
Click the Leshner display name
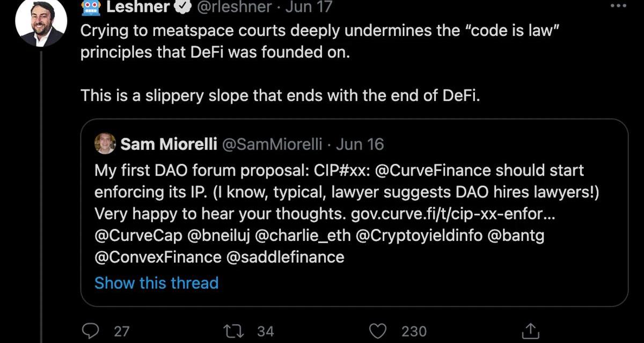click(138, 7)
